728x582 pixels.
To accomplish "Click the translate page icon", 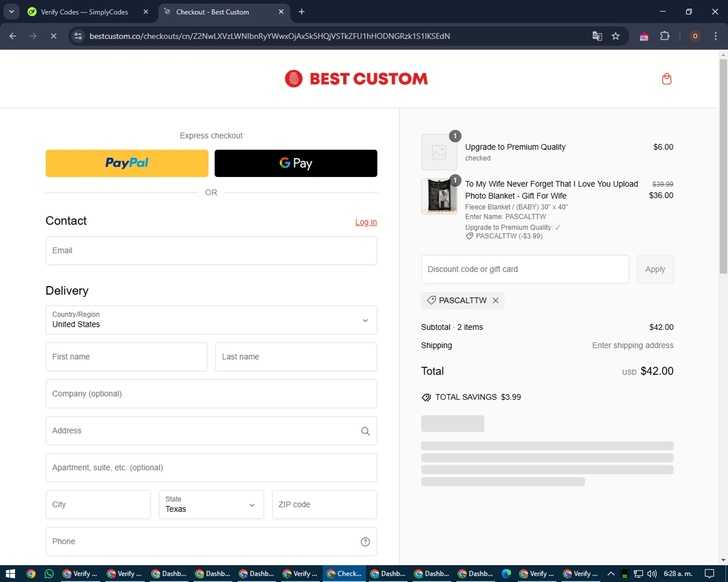I will click(x=597, y=36).
